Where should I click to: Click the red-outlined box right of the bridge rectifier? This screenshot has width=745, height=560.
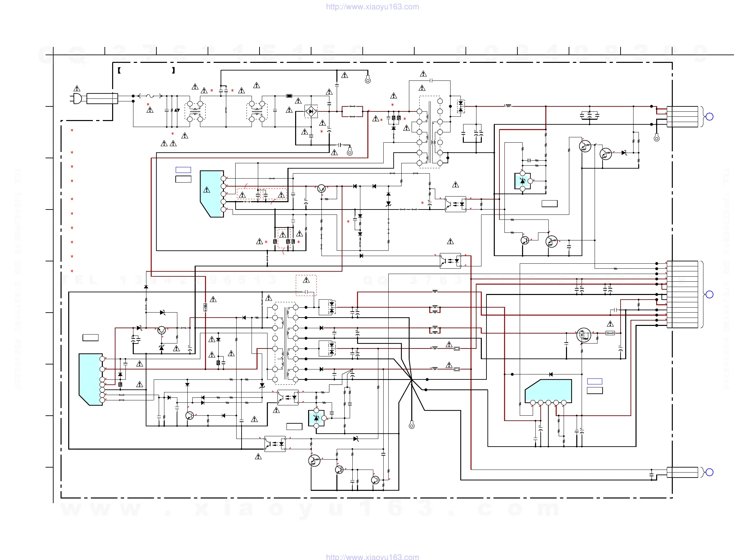pos(352,111)
